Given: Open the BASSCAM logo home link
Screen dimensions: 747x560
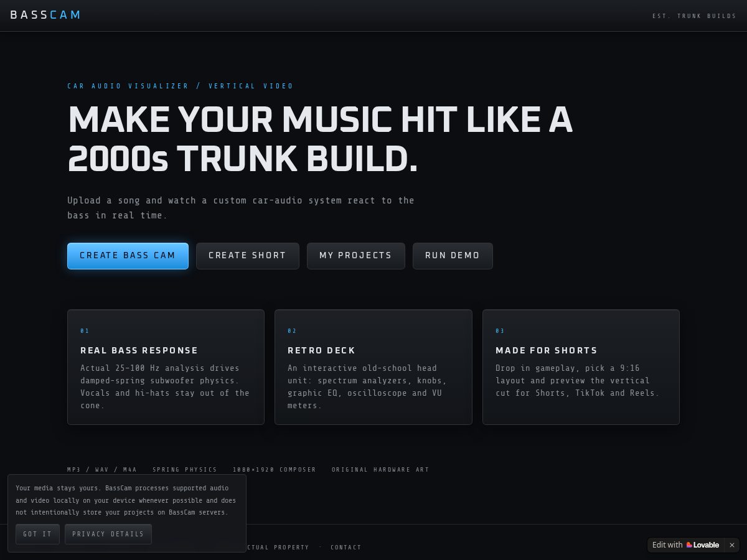Looking at the screenshot, I should pyautogui.click(x=45, y=15).
